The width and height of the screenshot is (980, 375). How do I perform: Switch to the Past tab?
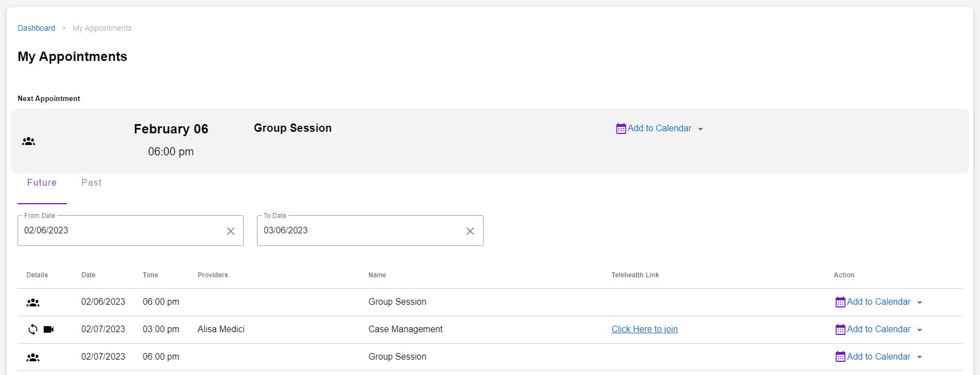point(91,183)
